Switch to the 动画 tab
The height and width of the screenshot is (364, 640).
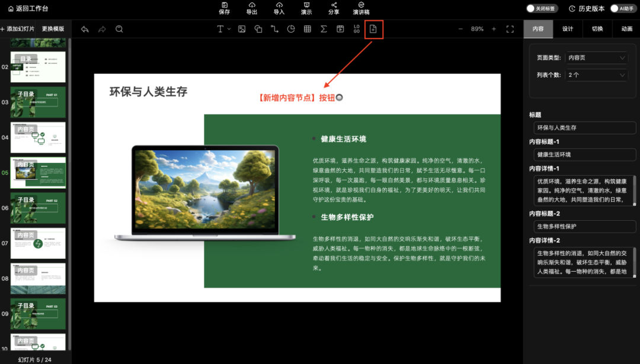click(626, 28)
